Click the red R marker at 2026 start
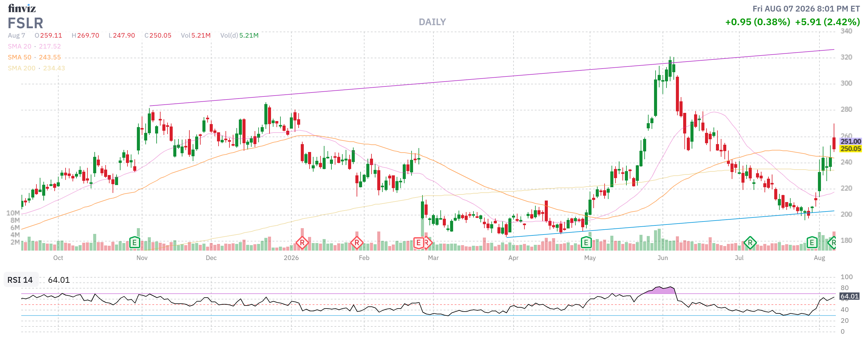The image size is (868, 341). point(302,243)
